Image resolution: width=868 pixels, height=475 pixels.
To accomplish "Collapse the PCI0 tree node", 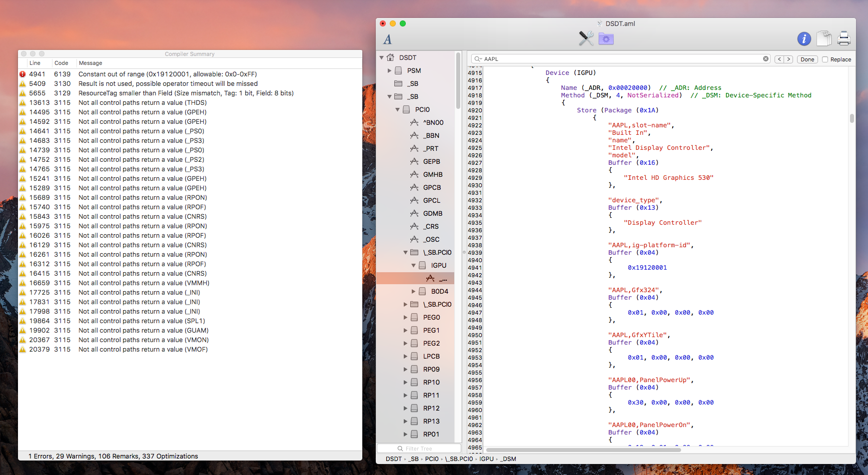I will tap(398, 110).
